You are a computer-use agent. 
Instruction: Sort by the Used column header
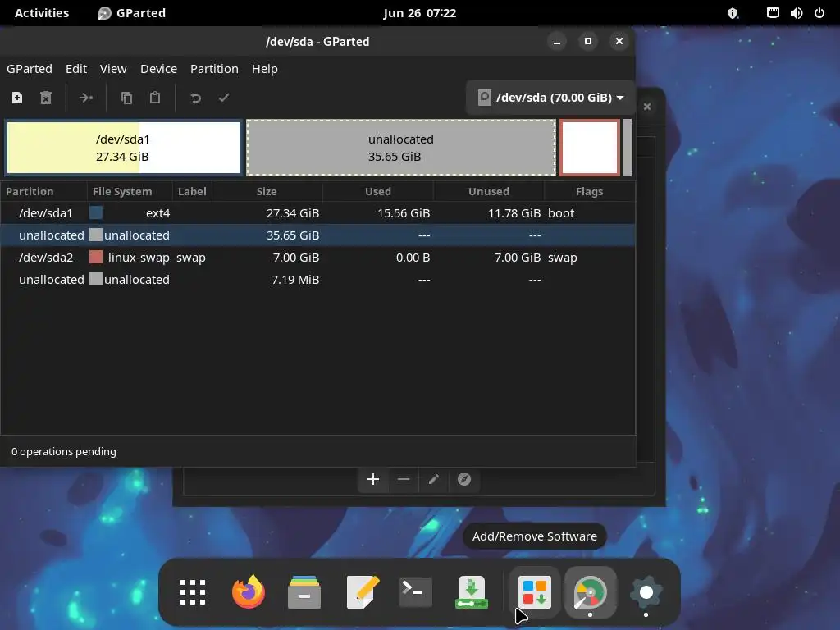click(377, 191)
